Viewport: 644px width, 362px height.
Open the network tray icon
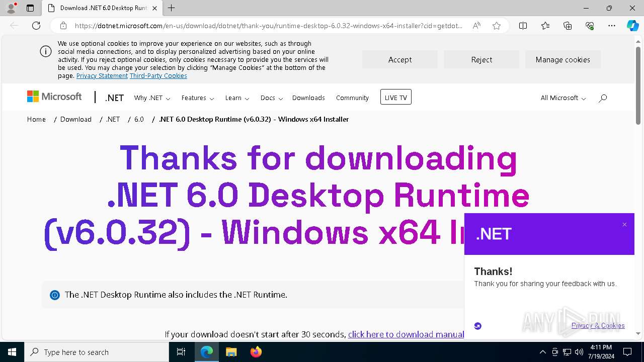567,352
